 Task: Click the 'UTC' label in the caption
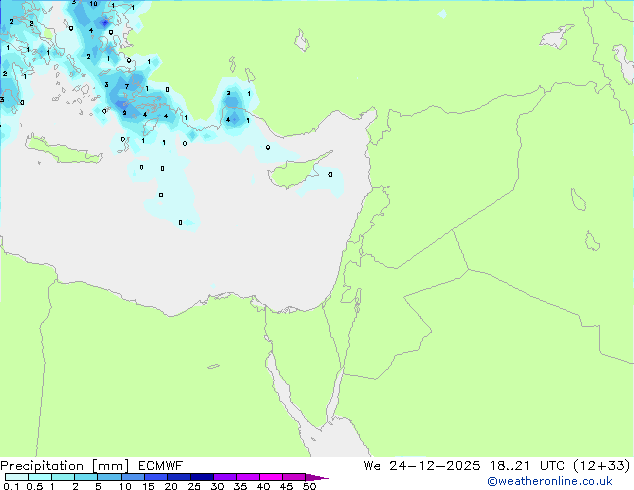click(x=552, y=466)
